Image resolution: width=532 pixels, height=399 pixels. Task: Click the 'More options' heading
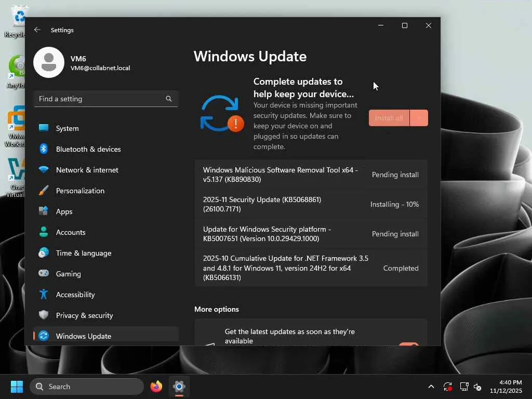217,309
